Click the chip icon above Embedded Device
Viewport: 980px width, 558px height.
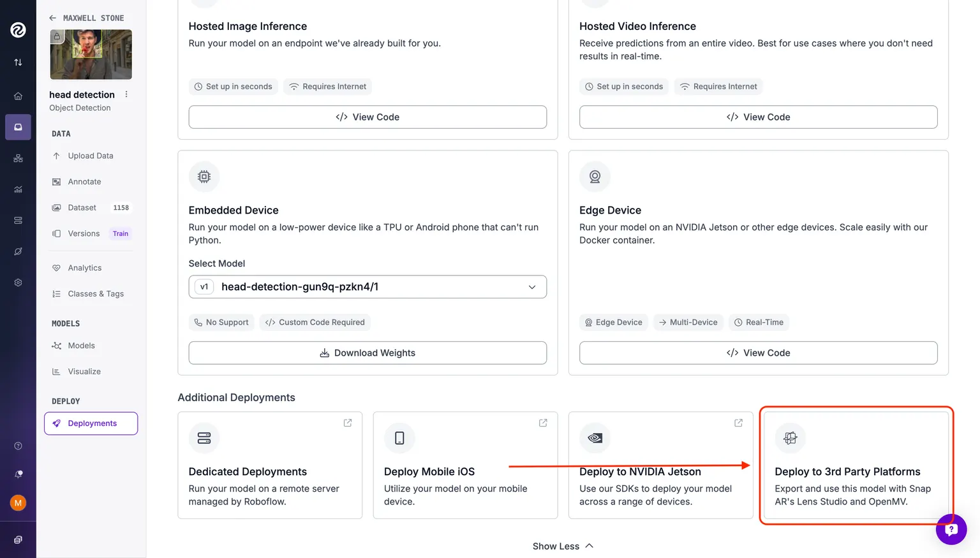pos(204,177)
